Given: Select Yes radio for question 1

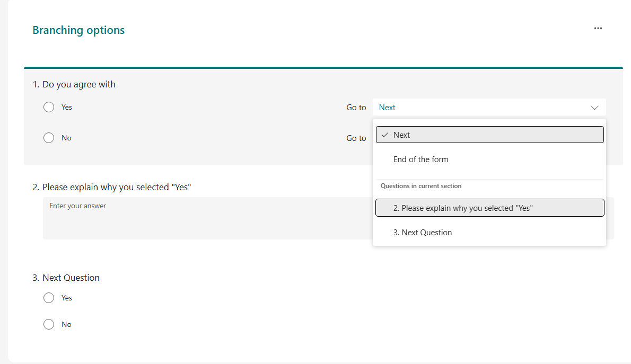Looking at the screenshot, I should (x=49, y=107).
